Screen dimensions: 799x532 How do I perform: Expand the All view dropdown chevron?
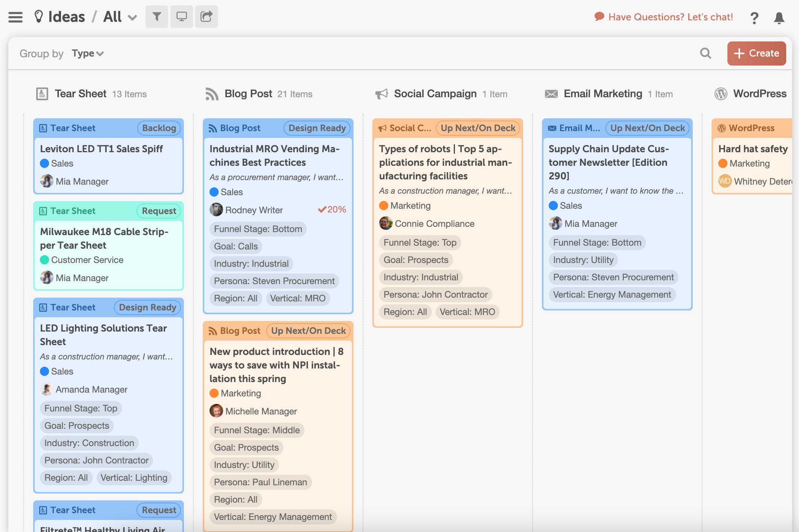point(132,18)
